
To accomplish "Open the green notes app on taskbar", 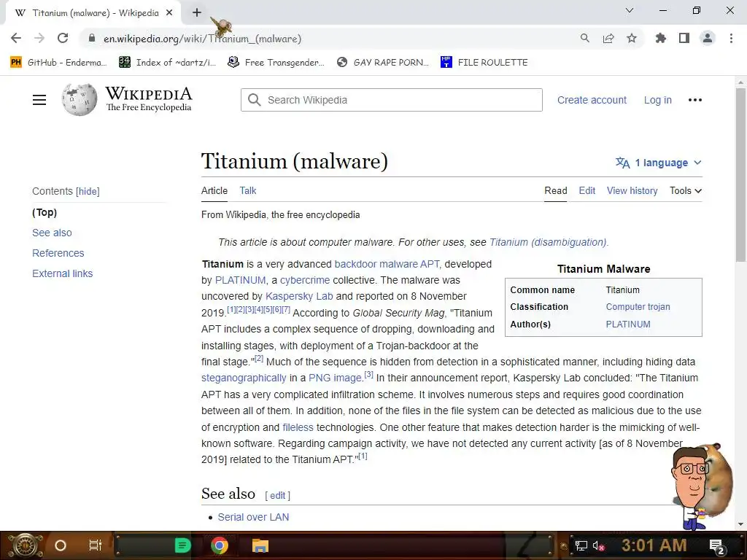I will click(182, 545).
